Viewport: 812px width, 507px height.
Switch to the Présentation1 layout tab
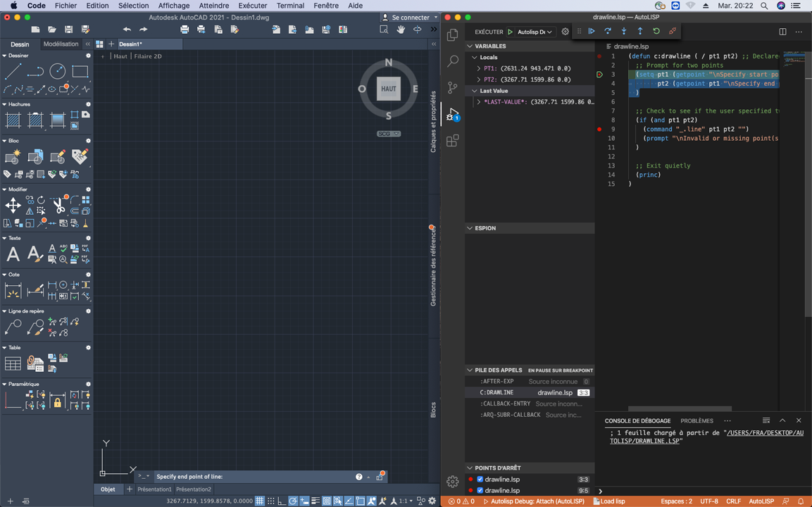point(154,489)
